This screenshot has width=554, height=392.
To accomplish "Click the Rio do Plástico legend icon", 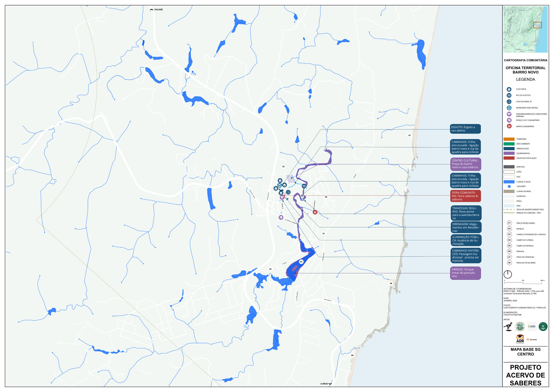I will pyautogui.click(x=509, y=95).
